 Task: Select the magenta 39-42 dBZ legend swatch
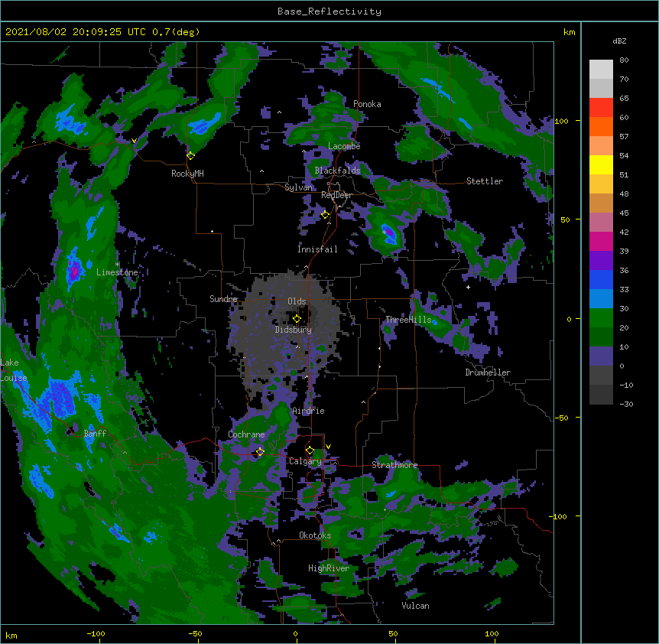(601, 241)
